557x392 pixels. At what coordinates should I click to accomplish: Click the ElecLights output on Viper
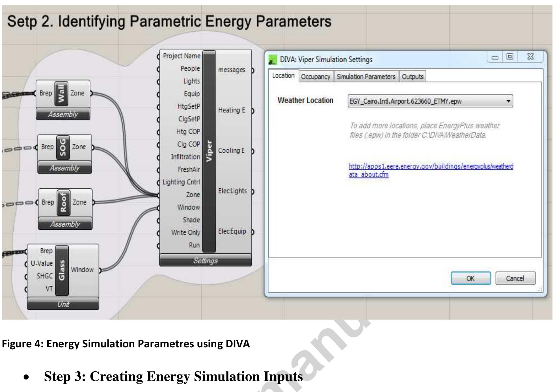(232, 191)
